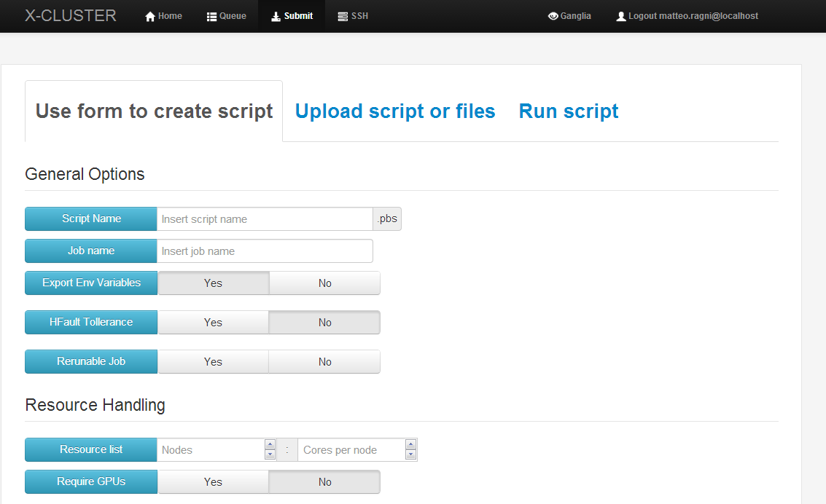The height and width of the screenshot is (504, 826).
Task: Switch to 'Upload script or files' tab
Action: click(395, 111)
